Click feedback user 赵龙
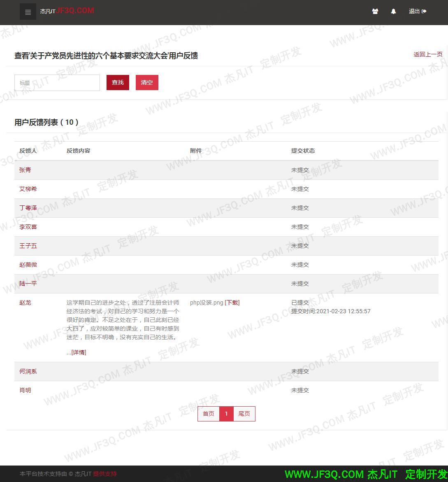The image size is (448, 482). 25,302
